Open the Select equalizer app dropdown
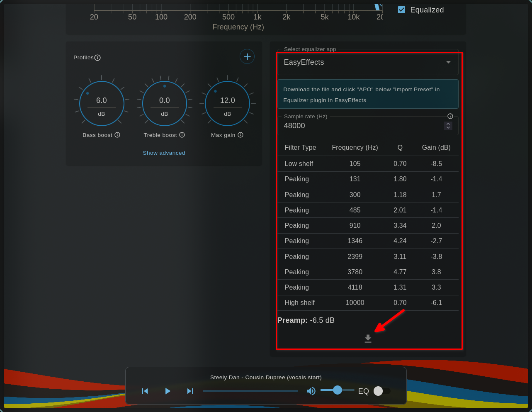The height and width of the screenshot is (412, 532). point(368,62)
